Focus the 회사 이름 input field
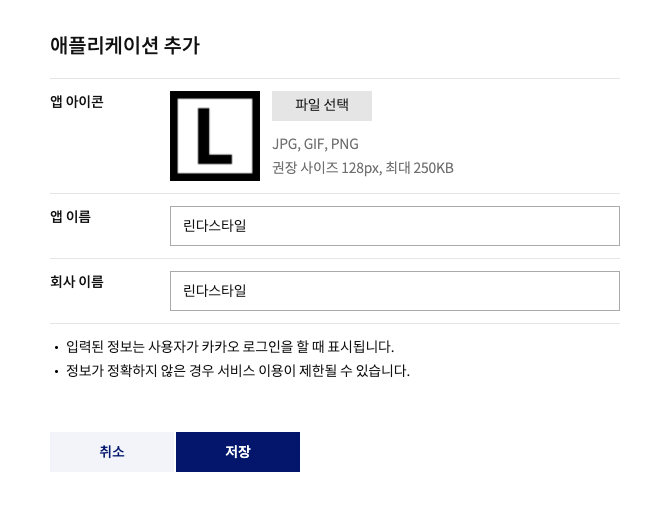The image size is (670, 520). pos(394,291)
